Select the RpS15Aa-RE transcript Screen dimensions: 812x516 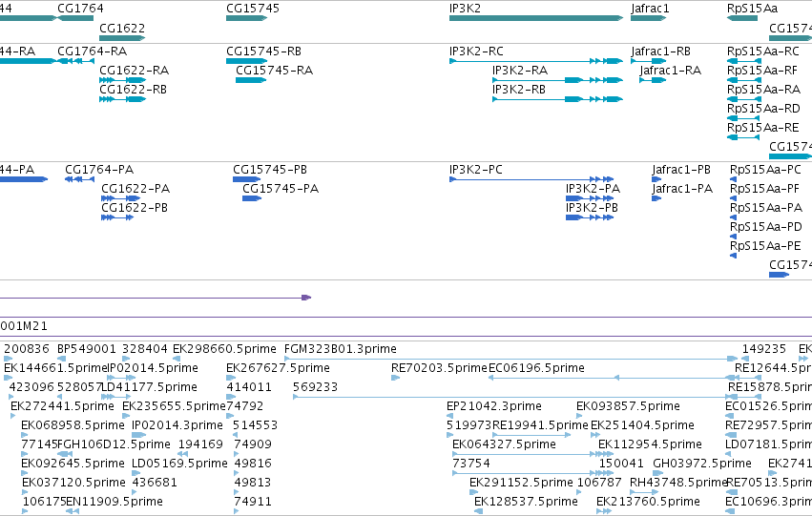point(743,137)
